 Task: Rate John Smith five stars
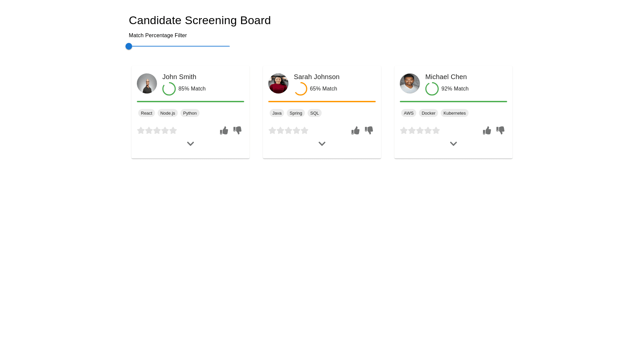(173, 130)
